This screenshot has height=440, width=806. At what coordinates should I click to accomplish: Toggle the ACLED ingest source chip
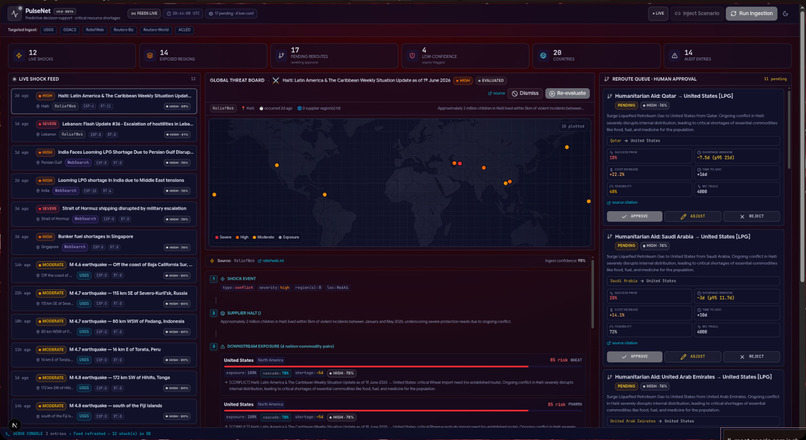point(185,30)
